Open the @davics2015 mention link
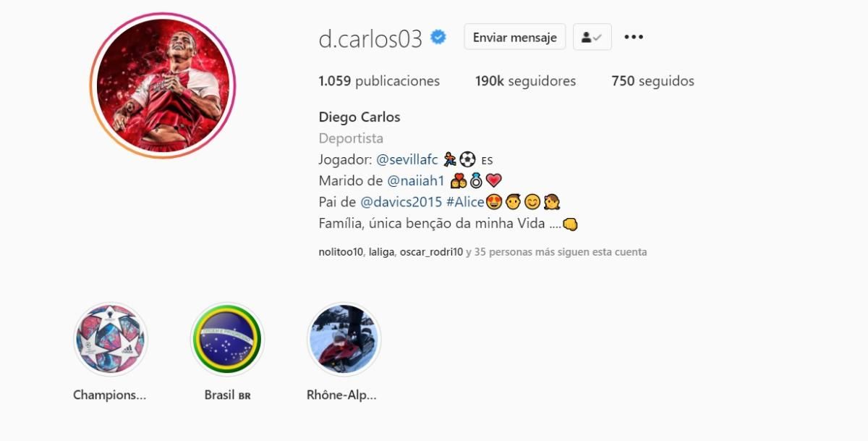The width and height of the screenshot is (868, 441). (x=401, y=202)
